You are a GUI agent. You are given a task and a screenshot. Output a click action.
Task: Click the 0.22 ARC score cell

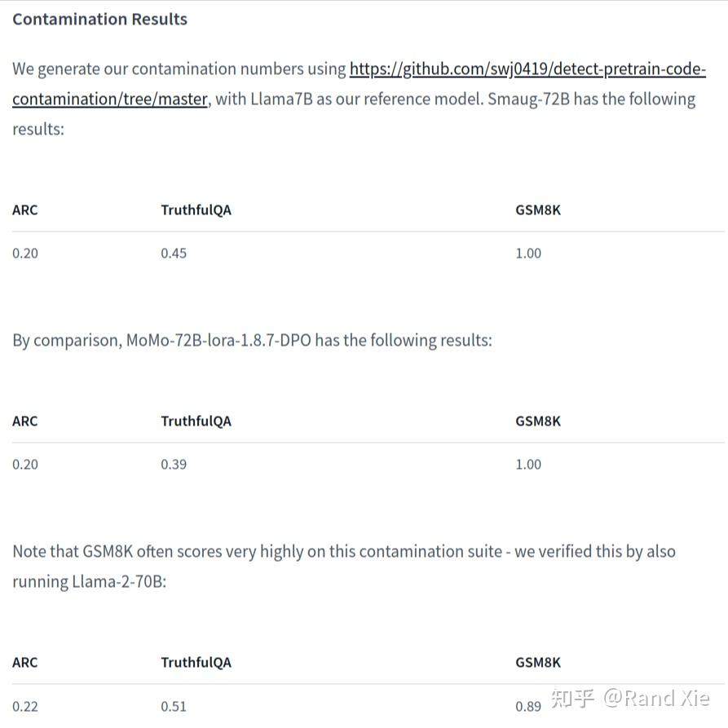pos(25,706)
